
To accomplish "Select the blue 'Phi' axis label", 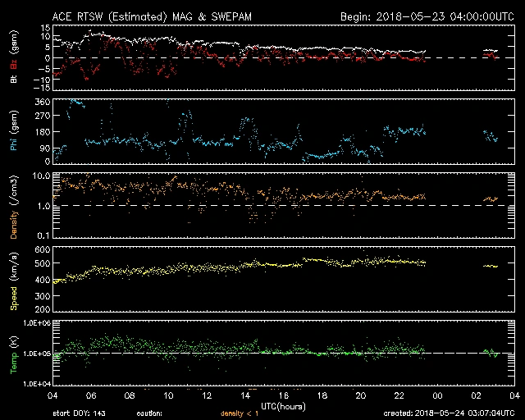I will tap(14, 144).
